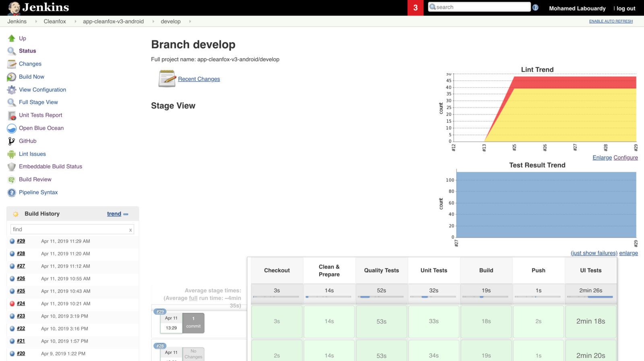
Task: Click the Pipeline Syntax help icon
Action: tap(12, 193)
